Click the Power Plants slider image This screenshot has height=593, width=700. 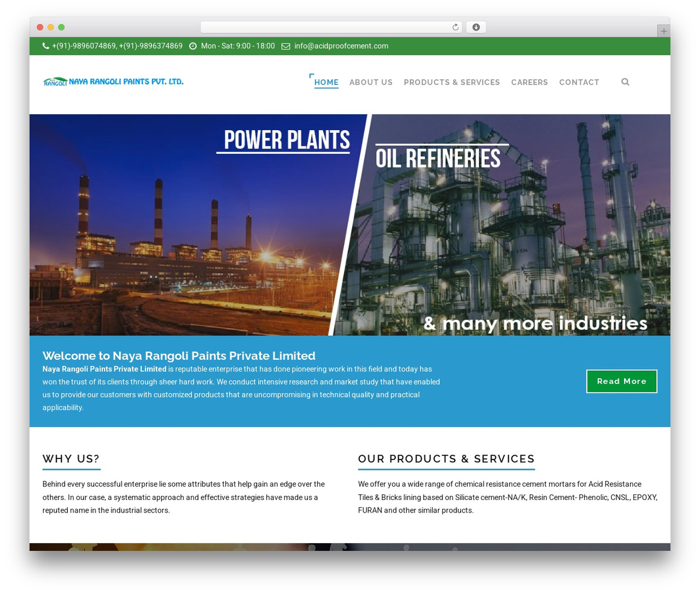point(186,224)
